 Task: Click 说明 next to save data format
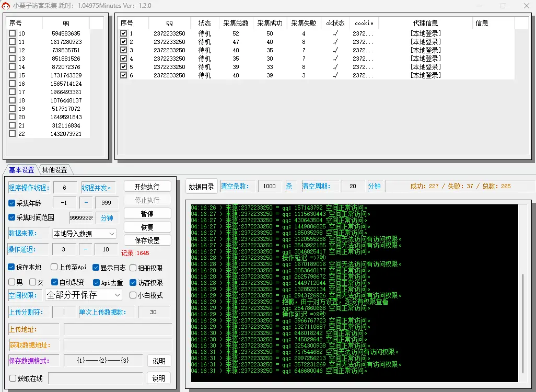159,361
